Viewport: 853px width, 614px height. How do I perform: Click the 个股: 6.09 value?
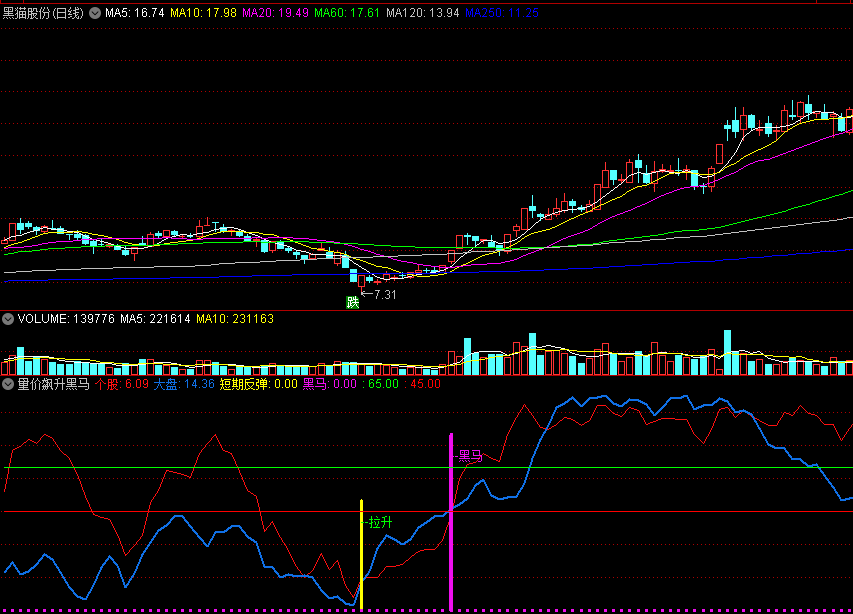click(121, 384)
